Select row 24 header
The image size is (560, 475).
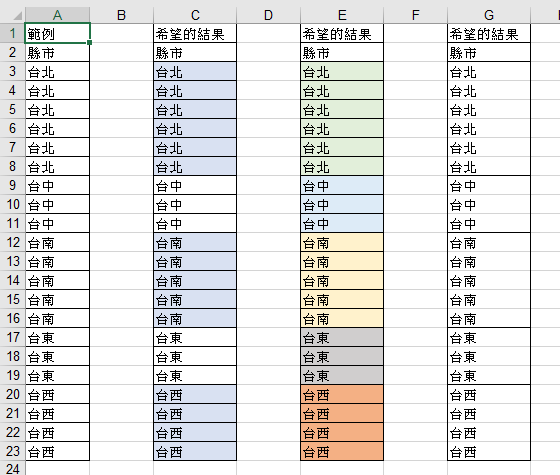coord(12,468)
